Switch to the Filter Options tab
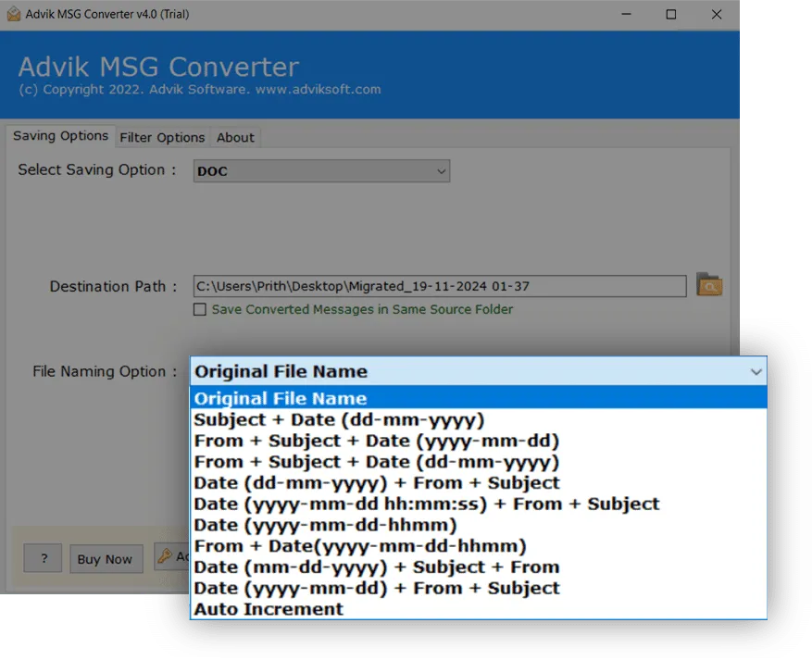 tap(162, 137)
